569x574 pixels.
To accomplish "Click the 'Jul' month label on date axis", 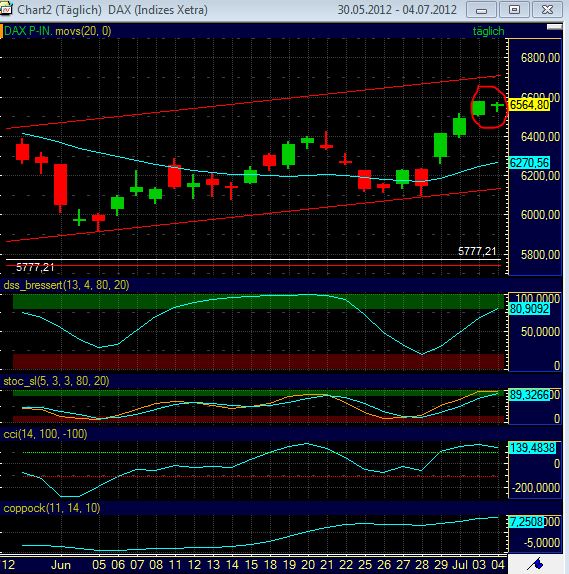I will point(459,565).
